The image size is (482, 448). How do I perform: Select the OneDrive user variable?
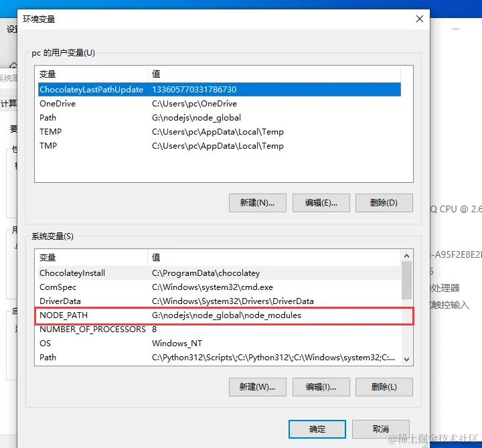220,104
